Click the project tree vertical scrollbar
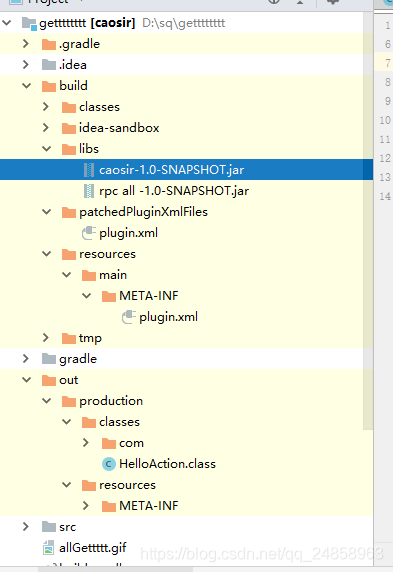 click(x=368, y=221)
